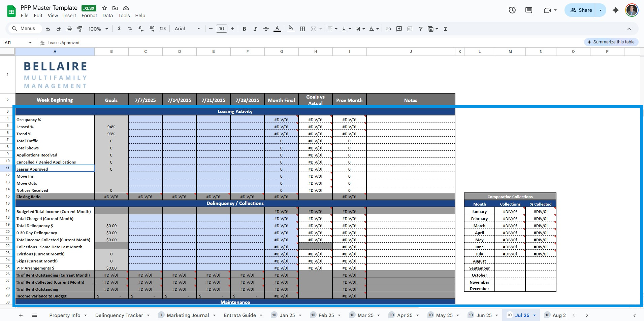
Task: Open the Gemini sparkle icon
Action: [615, 10]
